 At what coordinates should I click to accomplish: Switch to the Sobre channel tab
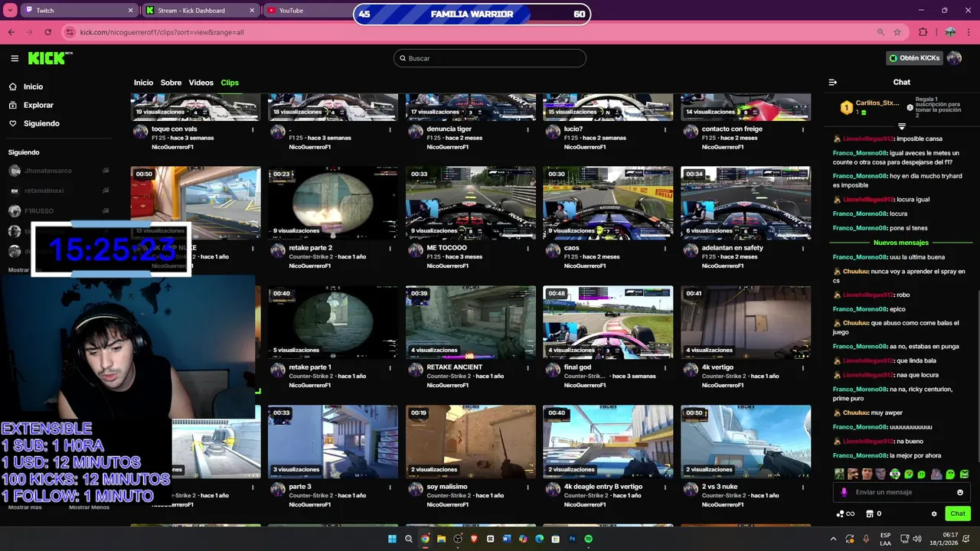tap(171, 83)
